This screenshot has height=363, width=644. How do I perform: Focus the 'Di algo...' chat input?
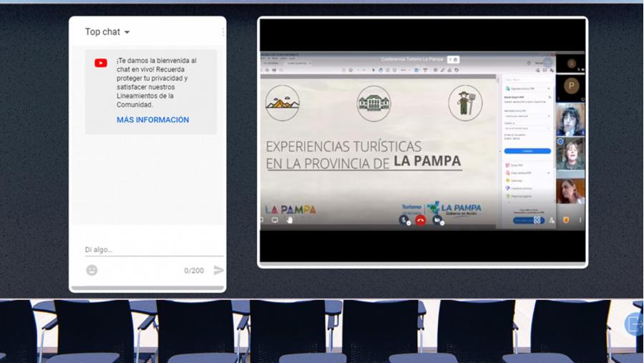(x=154, y=250)
